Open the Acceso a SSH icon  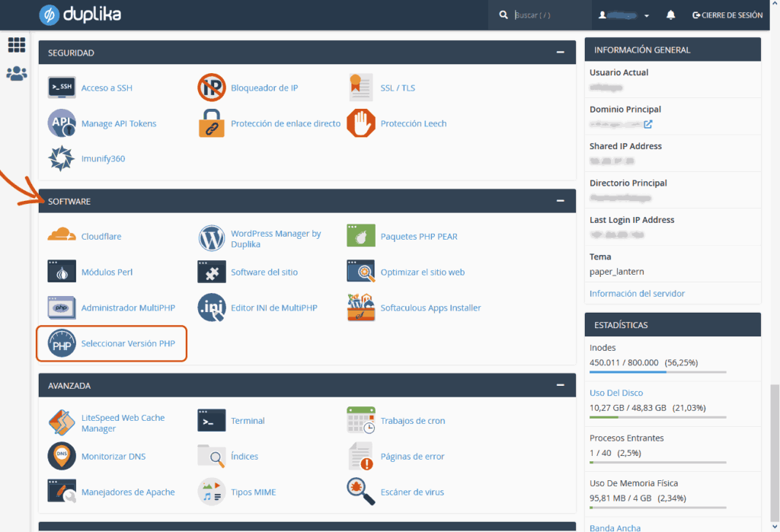pyautogui.click(x=62, y=88)
